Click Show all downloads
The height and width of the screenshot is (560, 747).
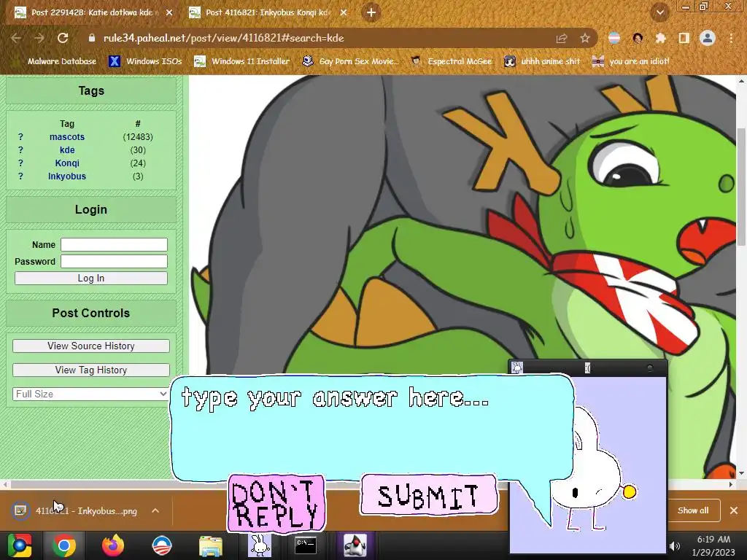[x=693, y=510]
